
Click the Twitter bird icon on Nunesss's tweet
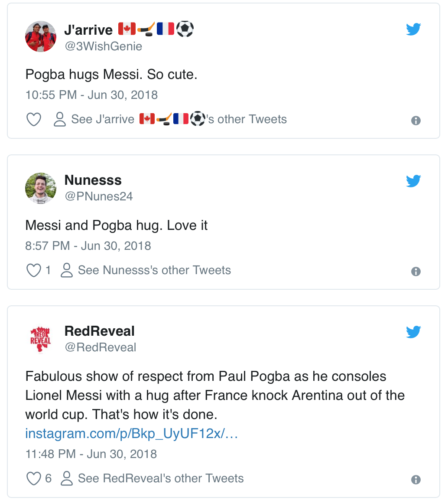click(x=414, y=181)
